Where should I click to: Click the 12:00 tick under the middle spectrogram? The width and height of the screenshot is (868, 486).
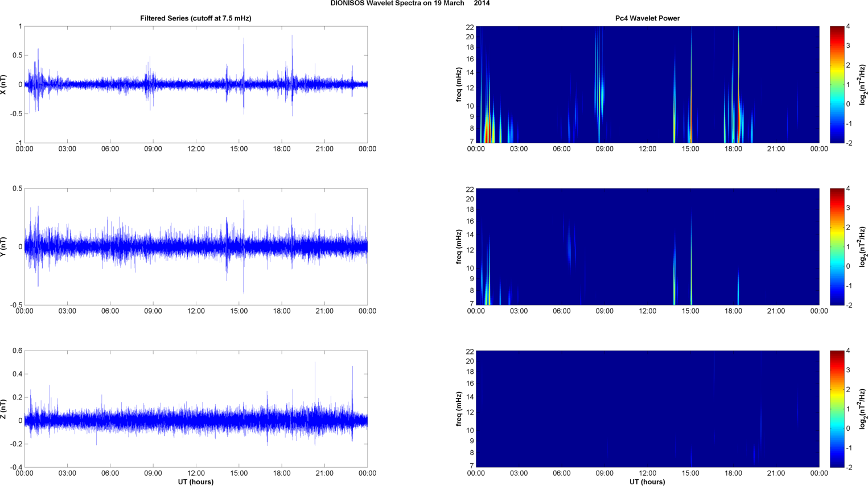coord(647,311)
